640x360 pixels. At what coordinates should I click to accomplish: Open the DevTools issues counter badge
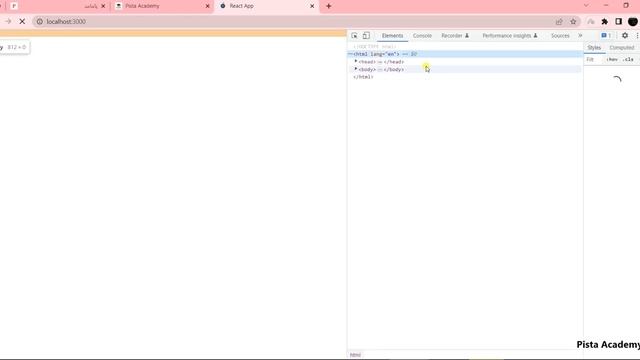(x=606, y=36)
